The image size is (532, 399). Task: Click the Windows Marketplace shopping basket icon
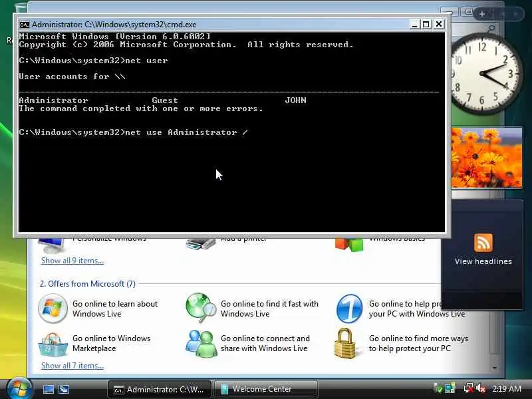53,344
